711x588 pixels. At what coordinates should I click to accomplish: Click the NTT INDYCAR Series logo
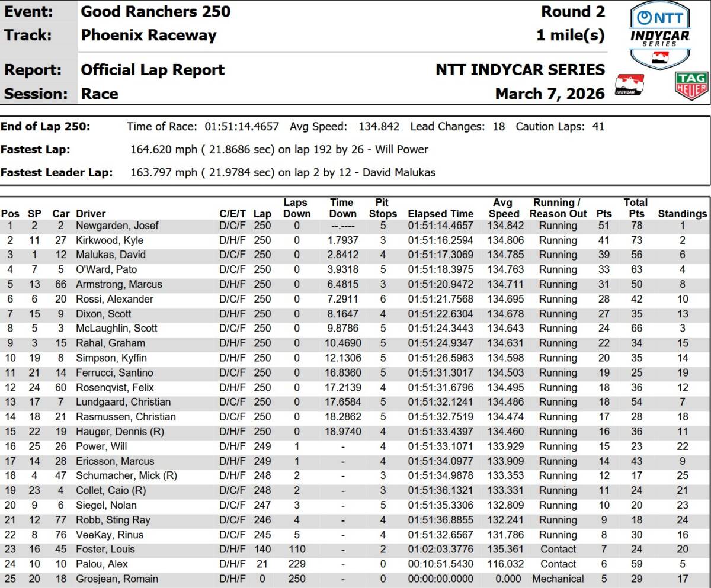659,34
